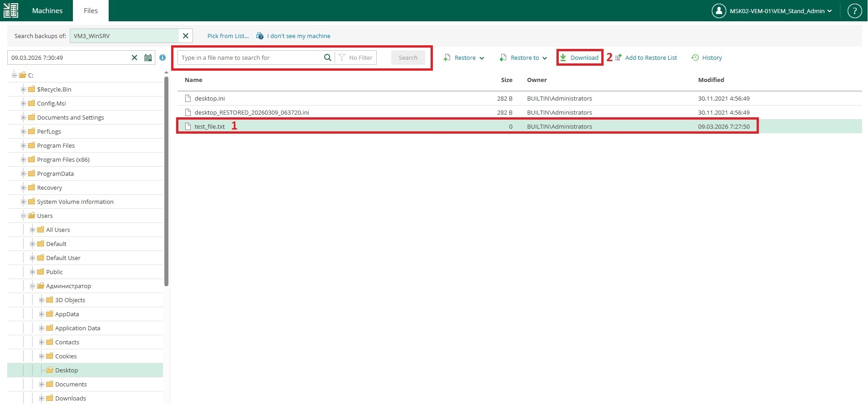
Task: Click the Download button
Action: (x=580, y=58)
